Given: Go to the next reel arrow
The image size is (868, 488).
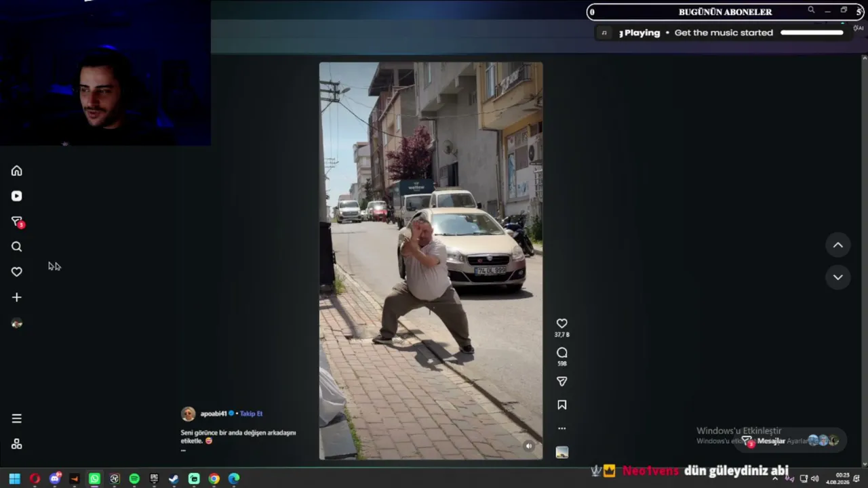Looking at the screenshot, I should [x=838, y=277].
